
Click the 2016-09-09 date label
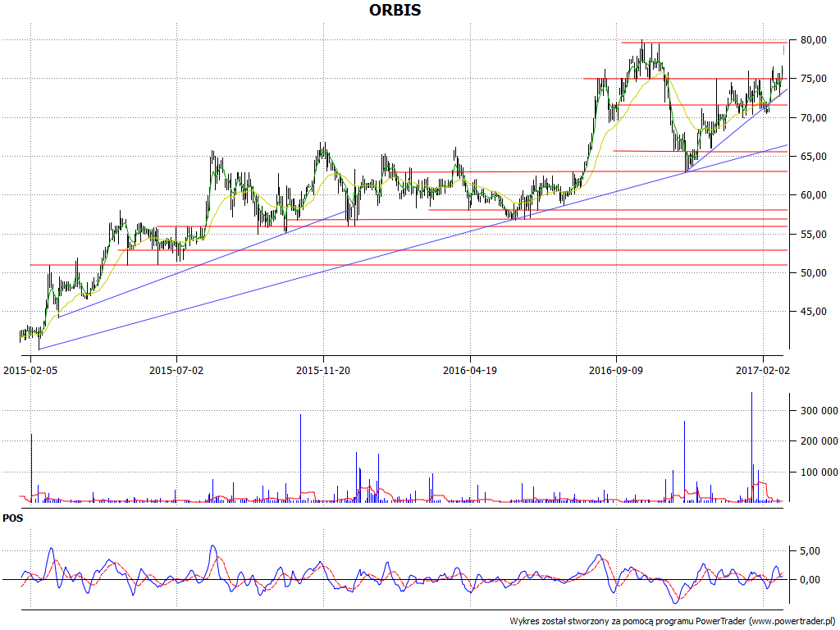click(x=616, y=370)
